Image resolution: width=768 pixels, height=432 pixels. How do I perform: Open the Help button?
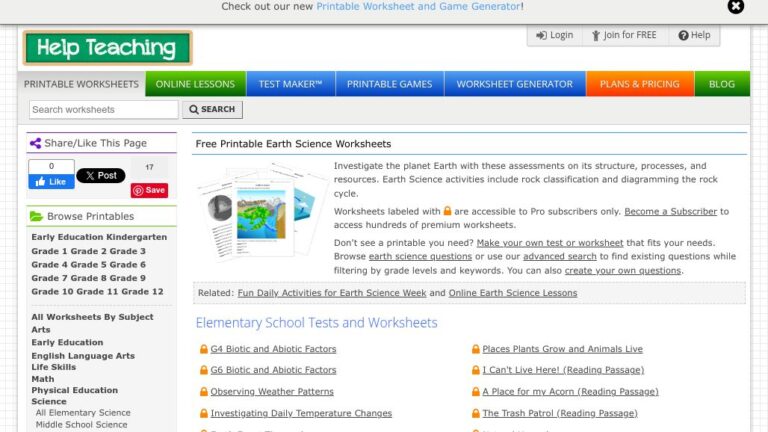[x=694, y=35]
